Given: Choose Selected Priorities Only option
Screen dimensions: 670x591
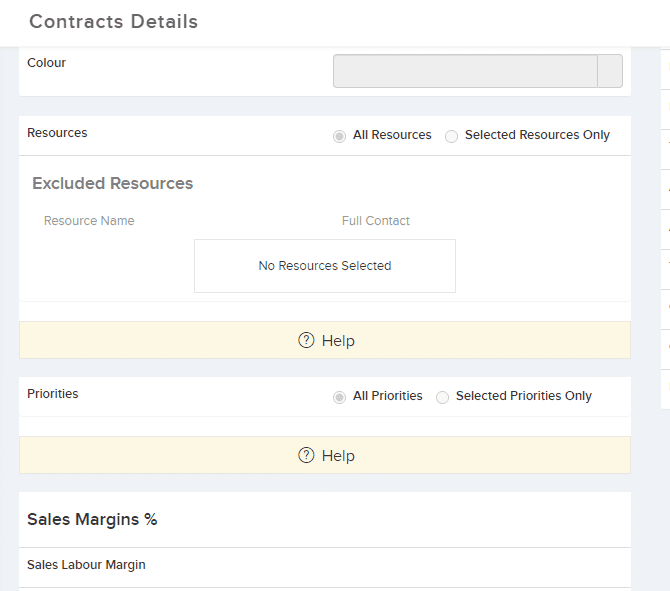Looking at the screenshot, I should [442, 397].
